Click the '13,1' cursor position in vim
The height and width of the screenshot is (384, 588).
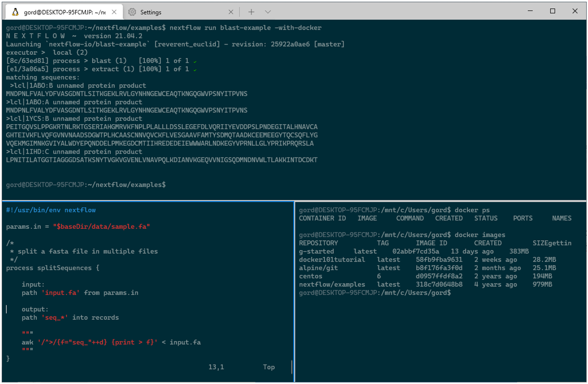[215, 367]
